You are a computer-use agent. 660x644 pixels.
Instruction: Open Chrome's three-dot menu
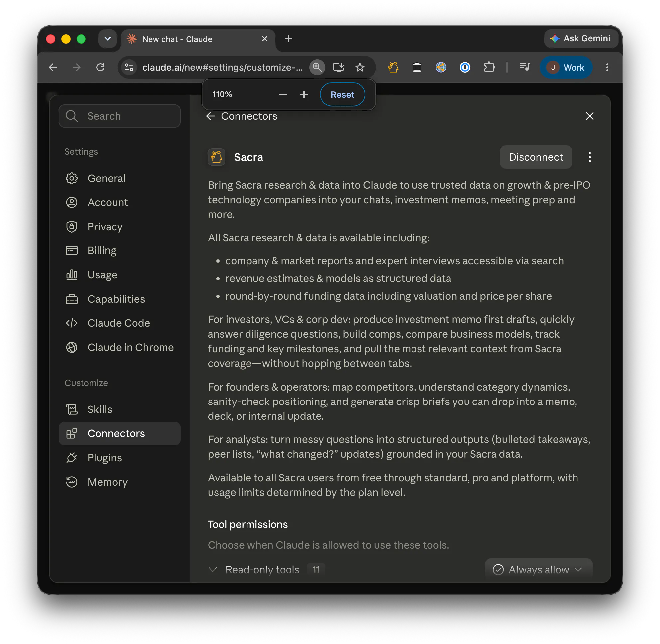pyautogui.click(x=607, y=67)
